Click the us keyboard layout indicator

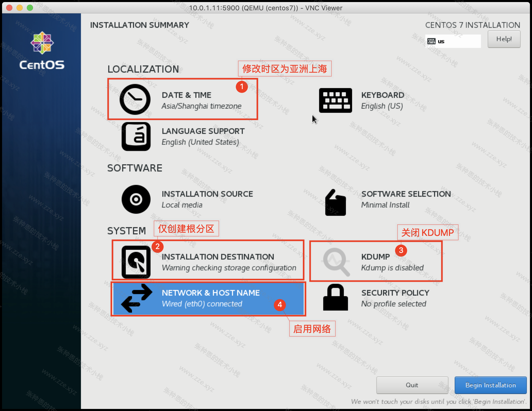[x=453, y=41]
